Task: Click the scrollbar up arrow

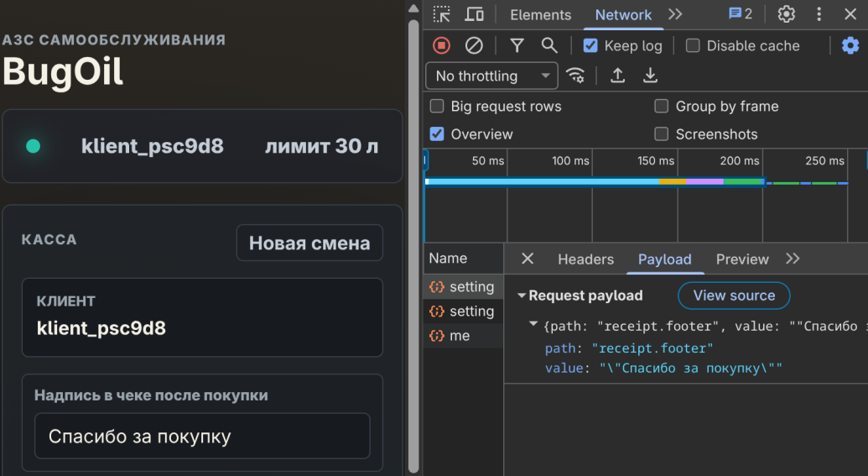Action: pyautogui.click(x=413, y=8)
